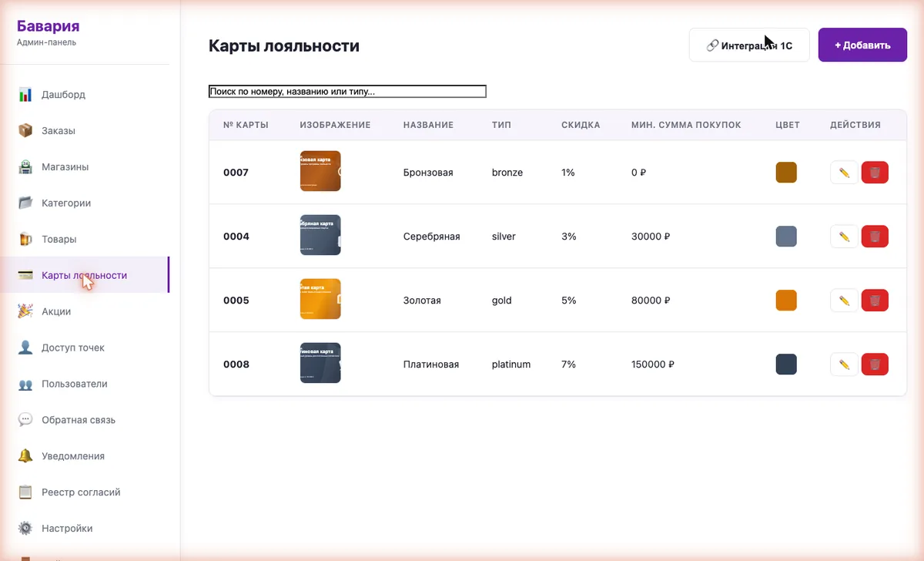Click the 5% discount value
The width and height of the screenshot is (924, 561).
(569, 301)
